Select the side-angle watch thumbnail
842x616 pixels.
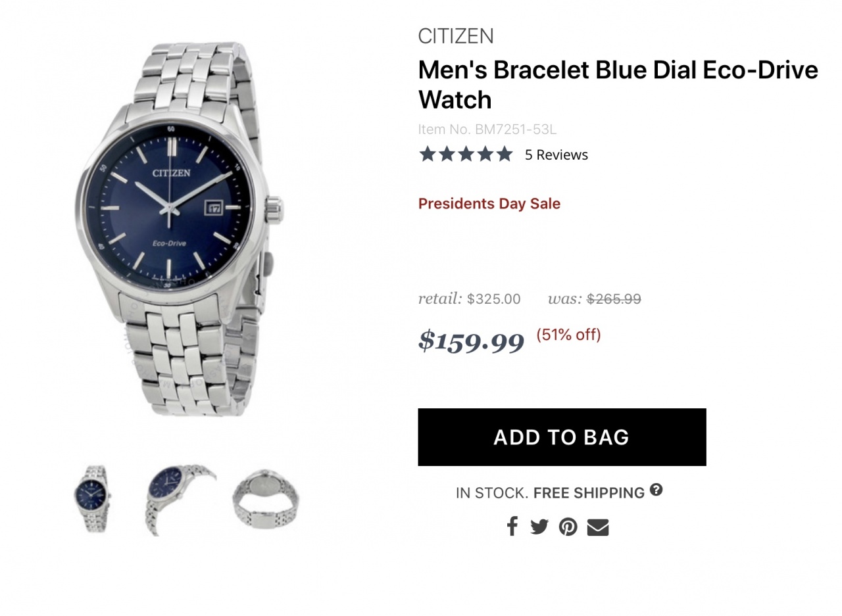[178, 498]
